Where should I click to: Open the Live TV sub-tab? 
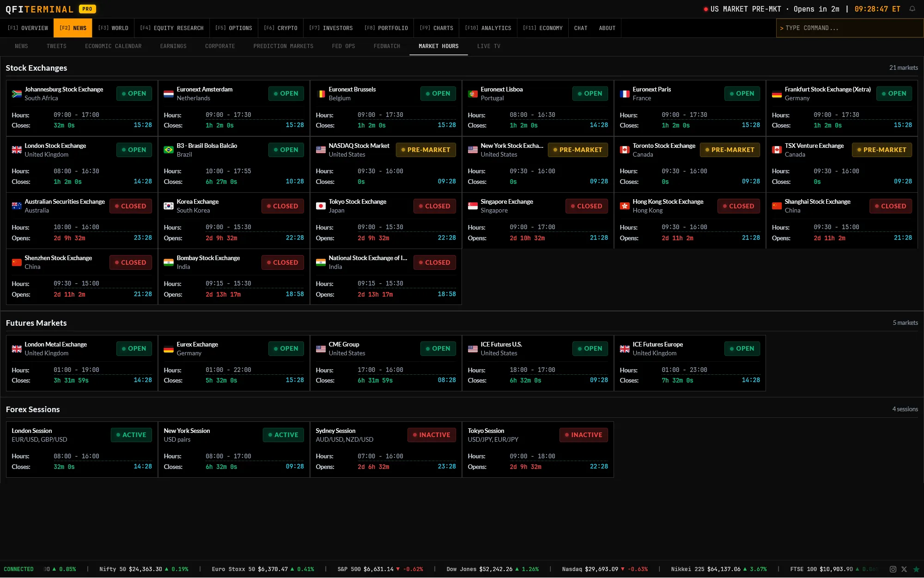(x=489, y=46)
